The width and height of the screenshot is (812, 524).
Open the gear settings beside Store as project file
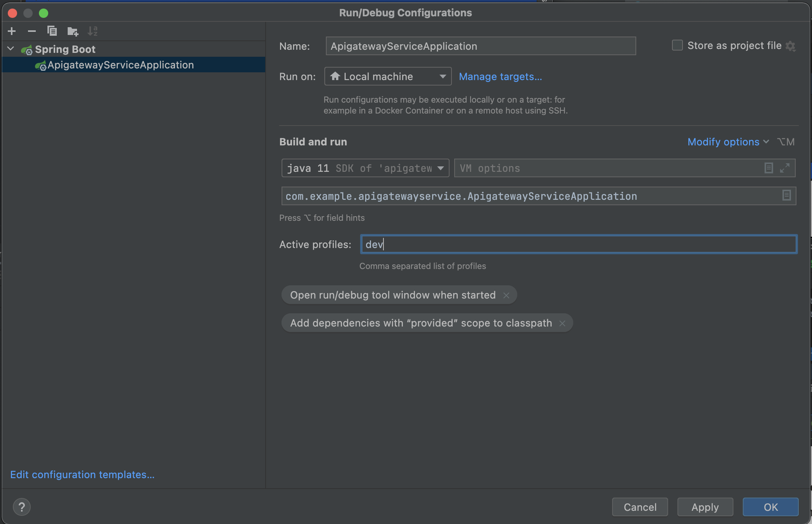click(791, 46)
